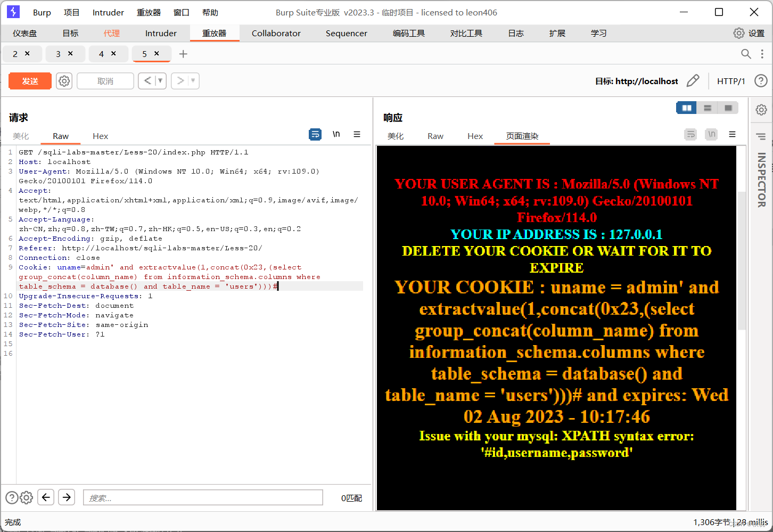Image resolution: width=773 pixels, height=532 pixels.
Task: Select request Hex view tab
Action: [100, 136]
